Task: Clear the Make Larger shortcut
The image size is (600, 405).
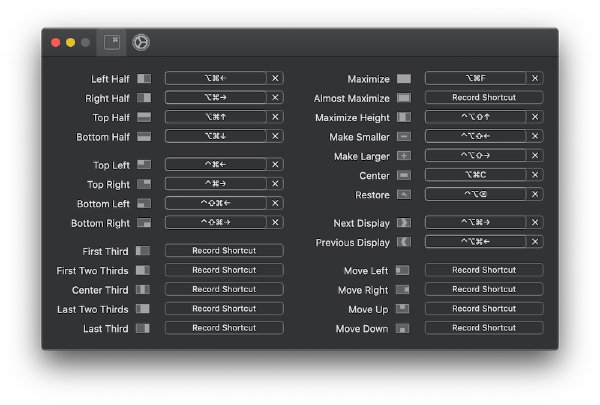Action: (535, 155)
